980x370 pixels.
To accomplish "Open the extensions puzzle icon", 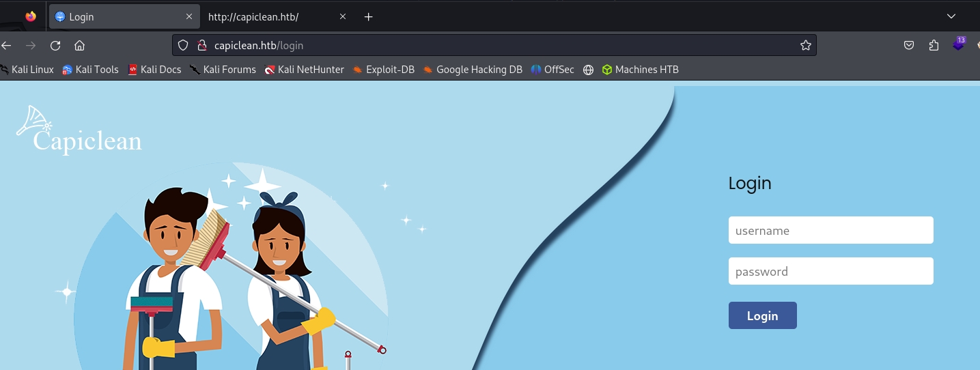I will (934, 46).
